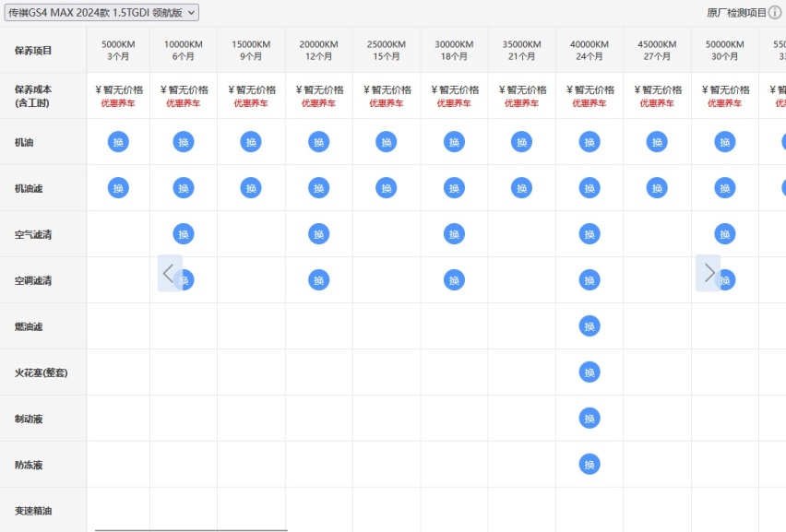The width and height of the screenshot is (786, 532).
Task: Click 优惠养车 link under 35000KM
Action: coord(521,103)
